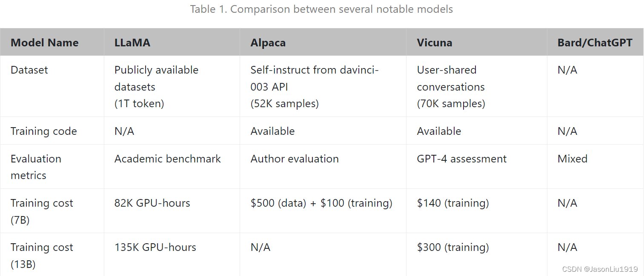Click the Evaluation metrics row label
The height and width of the screenshot is (276, 644).
coord(36,167)
